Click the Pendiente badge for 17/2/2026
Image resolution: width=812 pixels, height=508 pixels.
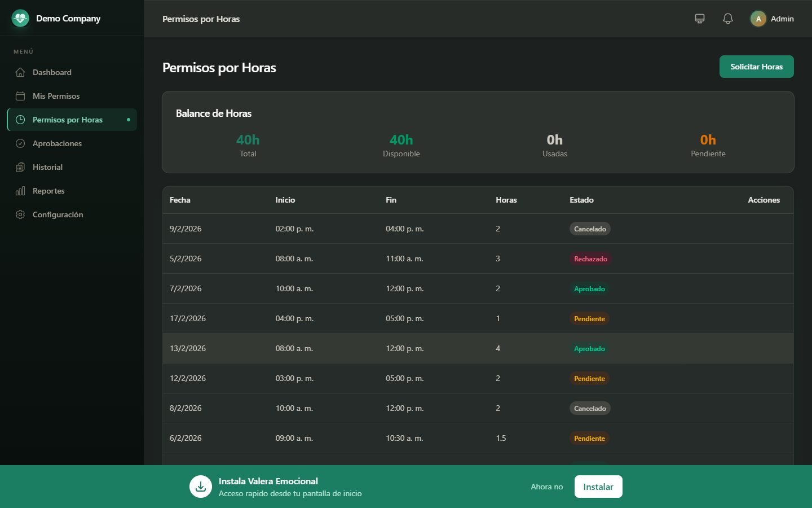pyautogui.click(x=589, y=319)
